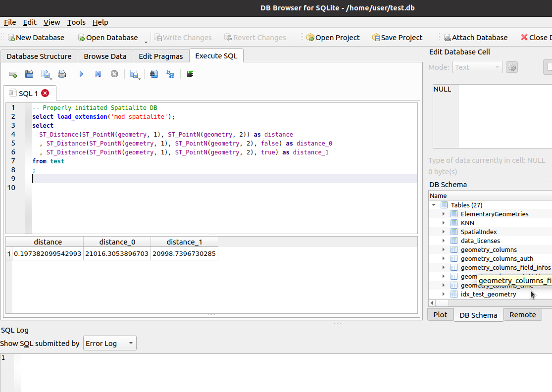Click the Execute current line icon
Image resolution: width=552 pixels, height=392 pixels.
(x=98, y=74)
